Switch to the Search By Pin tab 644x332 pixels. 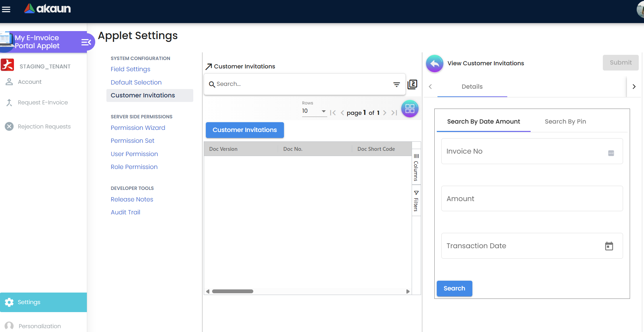[x=566, y=121]
